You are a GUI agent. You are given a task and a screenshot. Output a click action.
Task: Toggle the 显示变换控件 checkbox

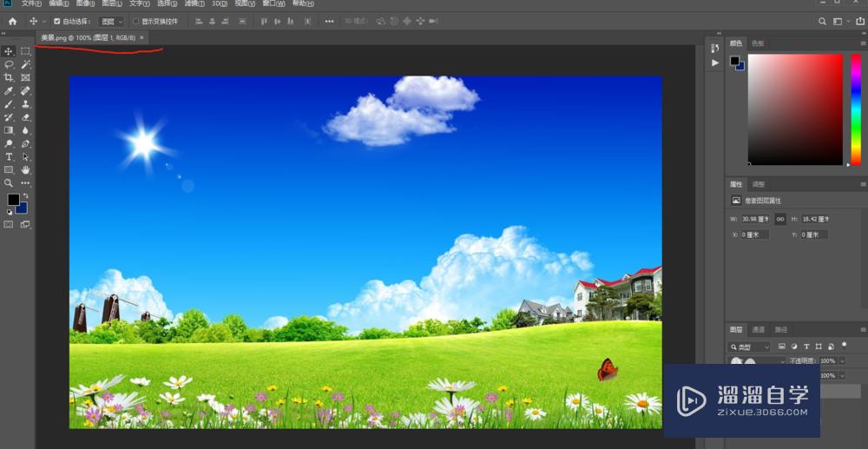point(135,22)
